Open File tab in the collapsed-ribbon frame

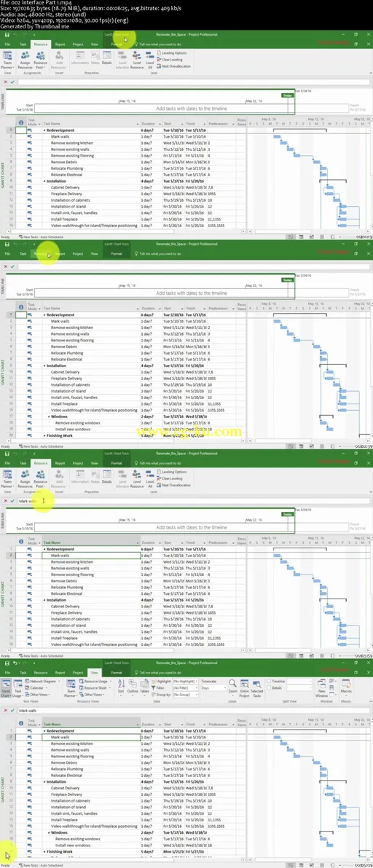pyautogui.click(x=7, y=253)
